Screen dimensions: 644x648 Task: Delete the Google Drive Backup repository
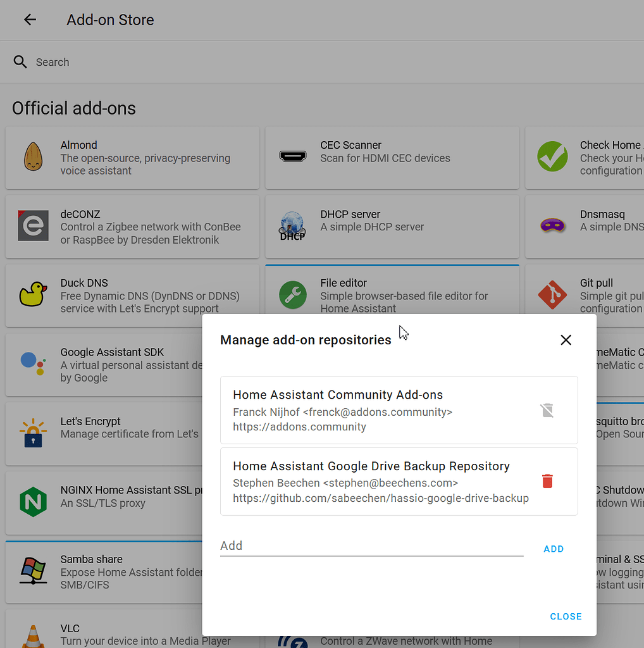point(547,481)
